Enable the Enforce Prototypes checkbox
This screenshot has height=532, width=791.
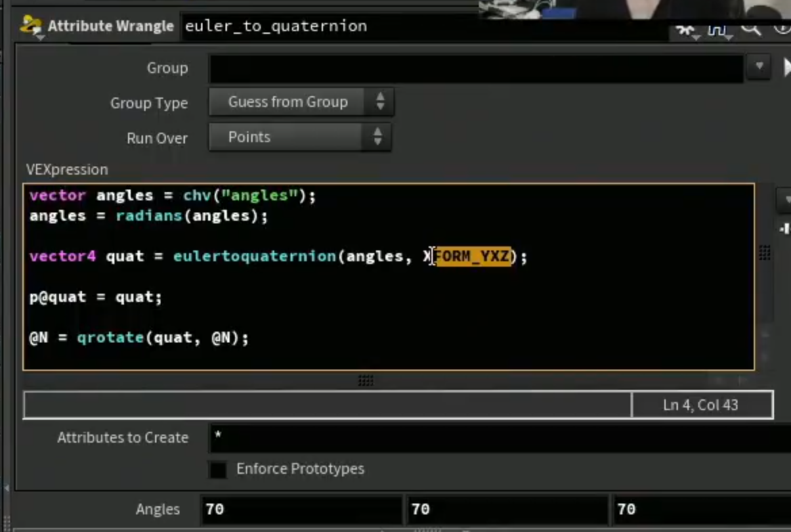[218, 470]
